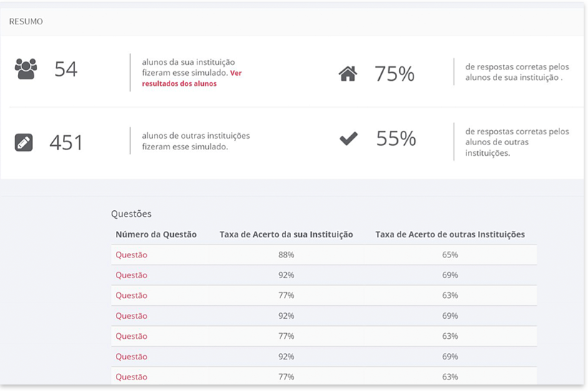This screenshot has height=391, width=588.
Task: Open the Questão link in the fifth row
Action: [131, 336]
